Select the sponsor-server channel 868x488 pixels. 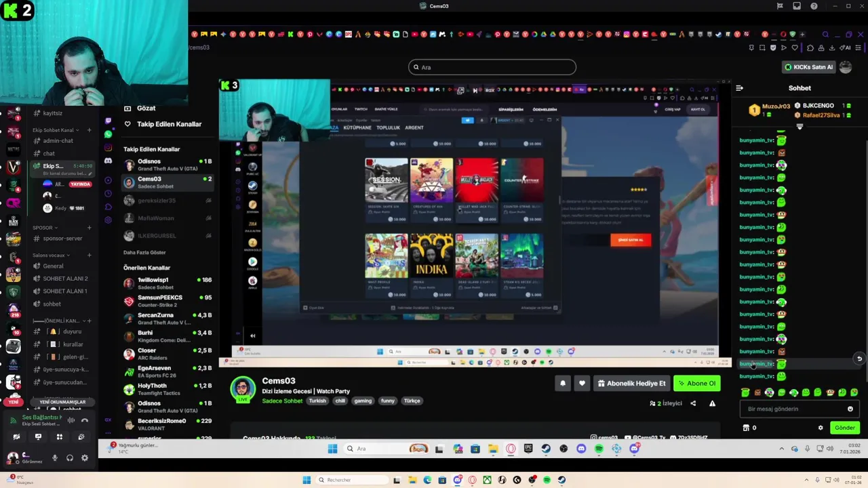61,239
